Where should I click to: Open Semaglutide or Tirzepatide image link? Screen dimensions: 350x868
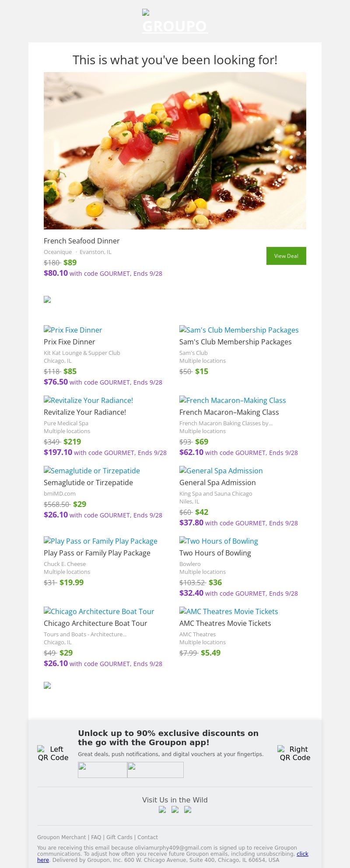pyautogui.click(x=92, y=471)
